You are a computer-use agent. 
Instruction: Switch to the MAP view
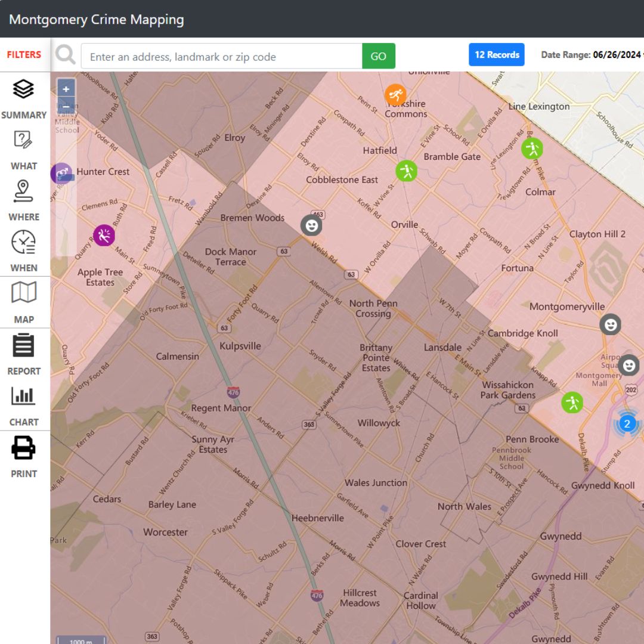(x=24, y=302)
